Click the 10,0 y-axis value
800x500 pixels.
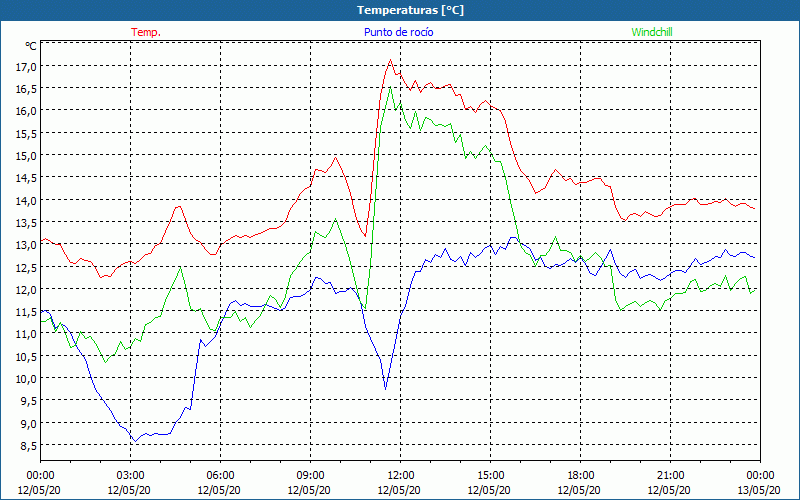click(x=27, y=378)
